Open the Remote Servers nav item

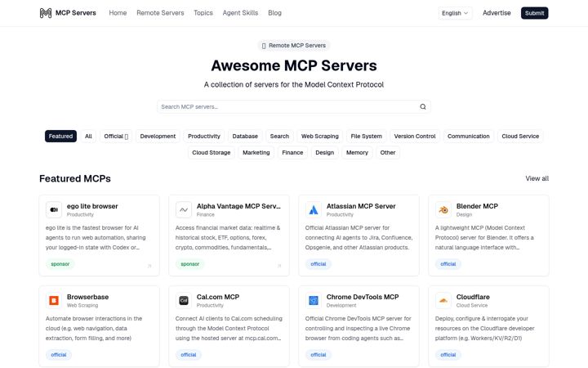point(160,13)
